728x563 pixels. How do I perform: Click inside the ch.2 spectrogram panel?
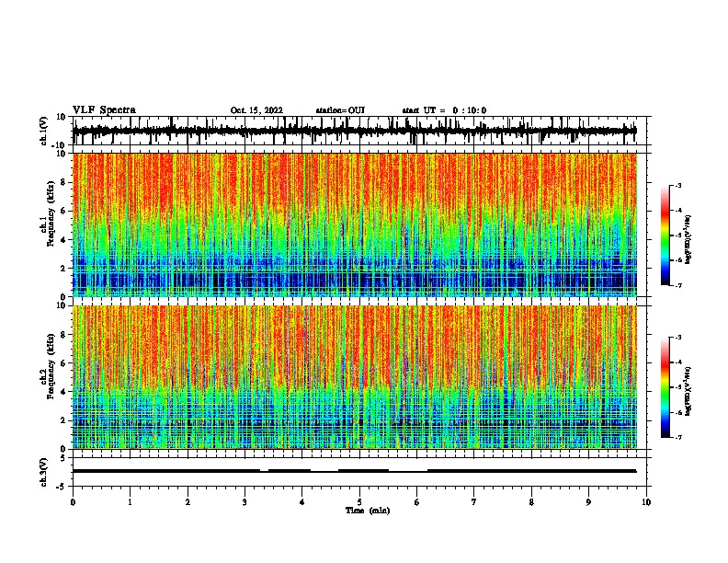(x=355, y=377)
